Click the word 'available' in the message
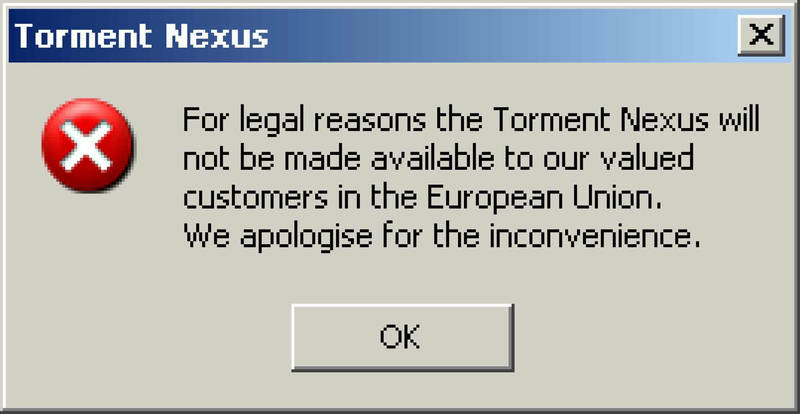800x414 pixels. 433,158
